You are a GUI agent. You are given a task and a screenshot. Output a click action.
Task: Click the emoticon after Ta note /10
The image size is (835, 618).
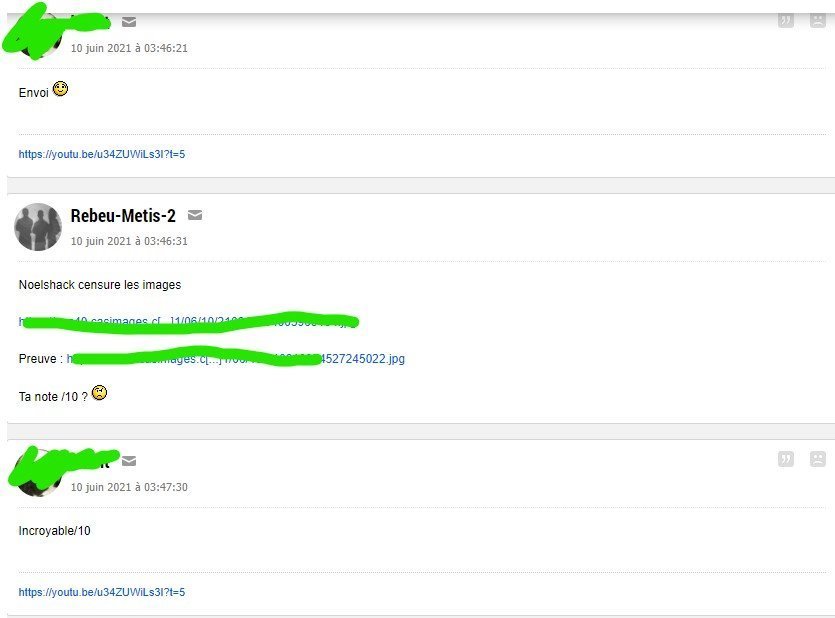click(100, 393)
